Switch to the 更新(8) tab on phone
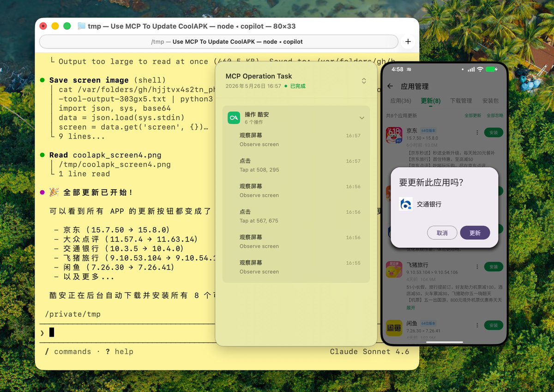The width and height of the screenshot is (554, 392). (430, 101)
